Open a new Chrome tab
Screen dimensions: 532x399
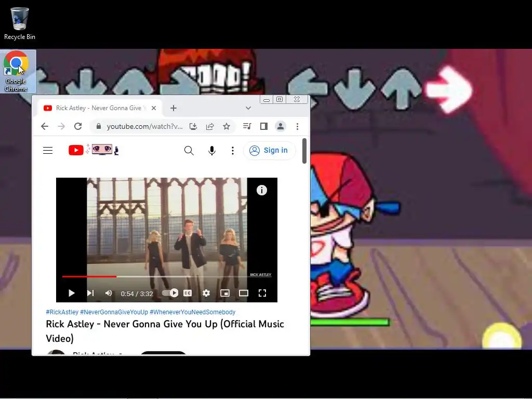tap(174, 108)
